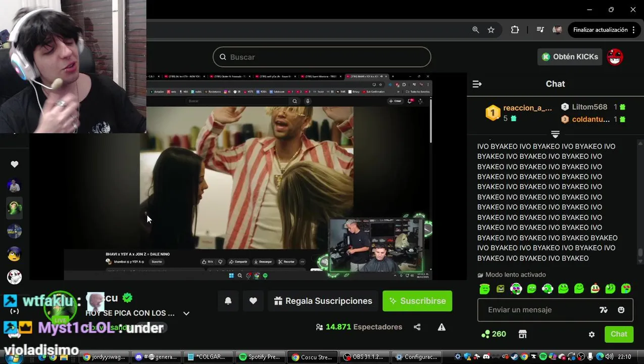Switch to Coscu Stream Chrome taskbar window
644x364 pixels.
point(312,357)
